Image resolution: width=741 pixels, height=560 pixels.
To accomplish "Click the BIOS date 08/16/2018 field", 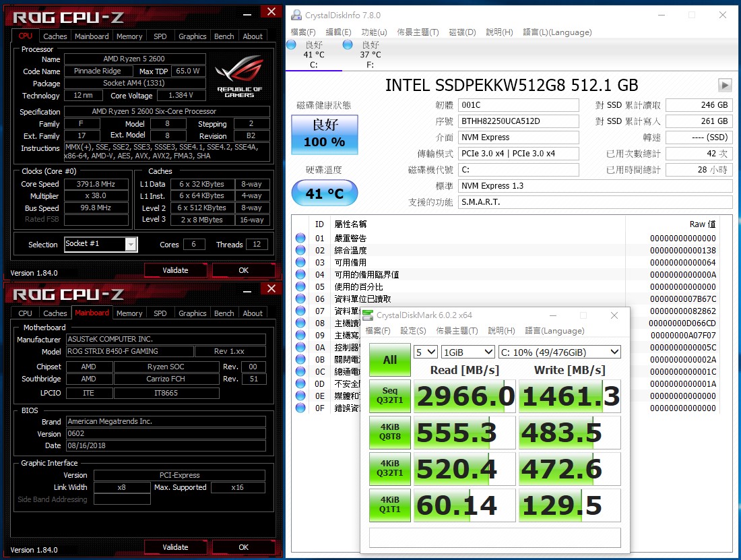I will tap(166, 445).
